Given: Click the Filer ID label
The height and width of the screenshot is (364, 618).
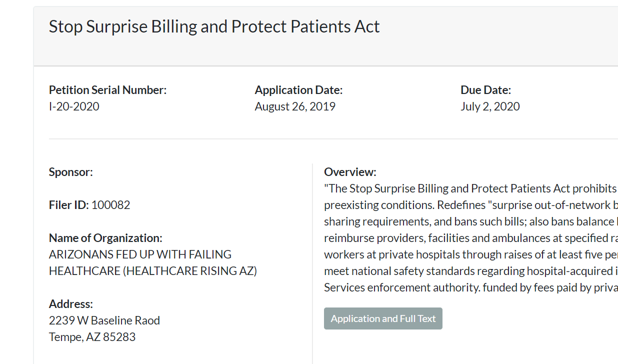Looking at the screenshot, I should (x=68, y=205).
